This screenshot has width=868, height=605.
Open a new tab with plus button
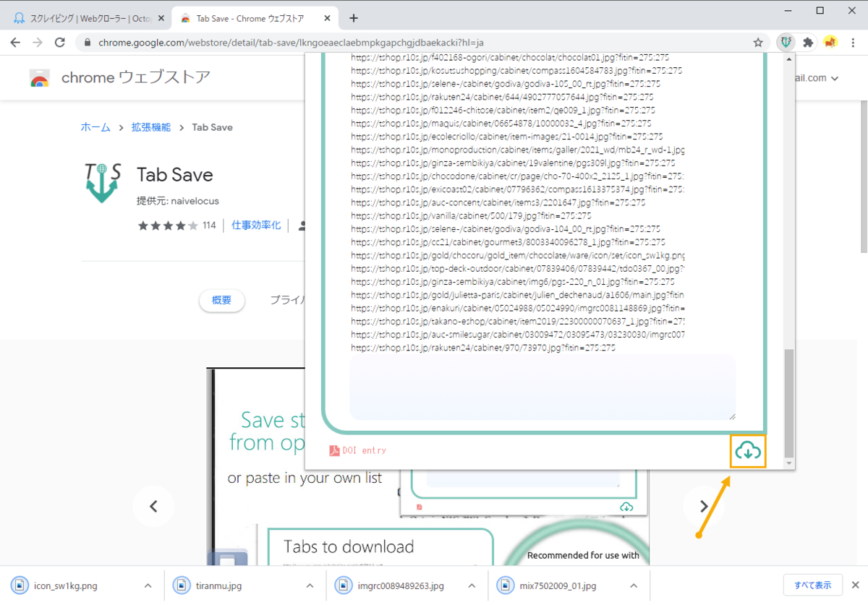[354, 18]
